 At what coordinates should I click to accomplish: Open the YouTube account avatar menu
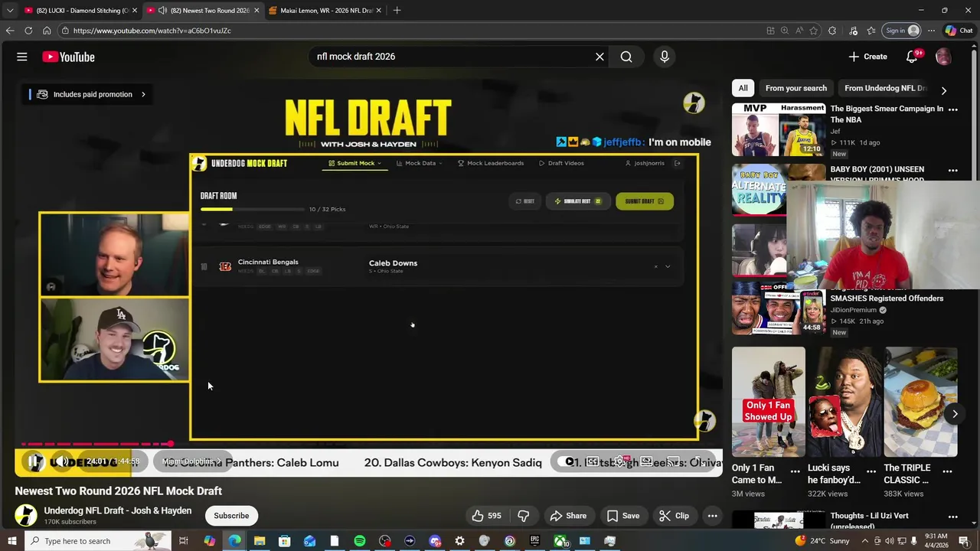click(943, 57)
